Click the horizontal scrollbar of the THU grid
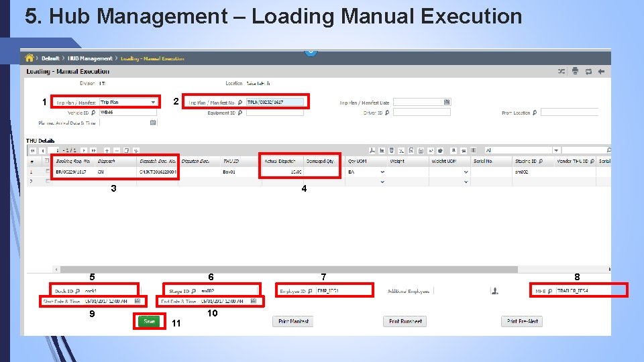This screenshot has width=644, height=362. (x=289, y=269)
